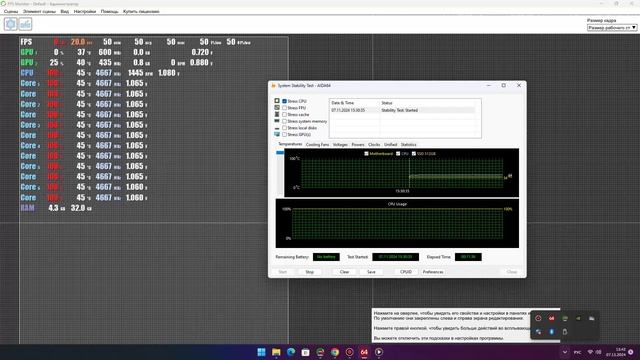Switch to the Temperatures tab

290,144
